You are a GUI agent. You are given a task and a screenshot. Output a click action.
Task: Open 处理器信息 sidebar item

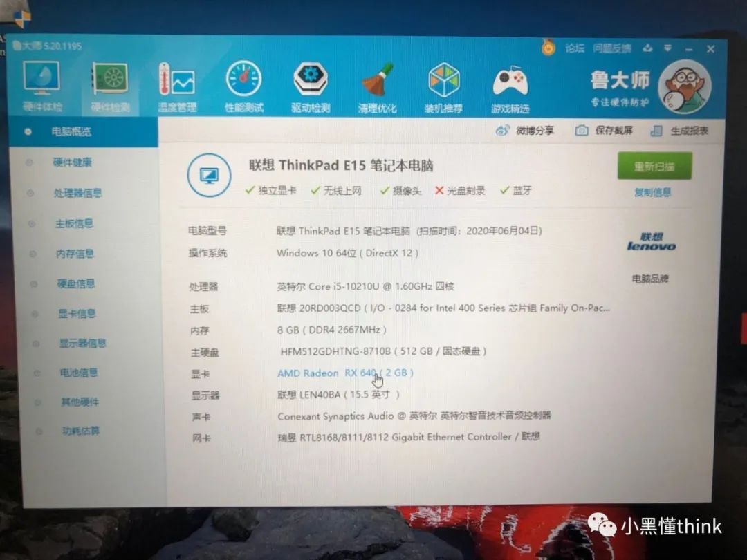pos(77,193)
